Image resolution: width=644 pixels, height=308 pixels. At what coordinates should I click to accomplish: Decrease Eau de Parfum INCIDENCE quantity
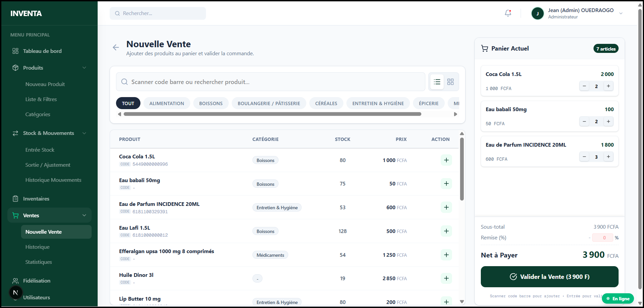584,157
